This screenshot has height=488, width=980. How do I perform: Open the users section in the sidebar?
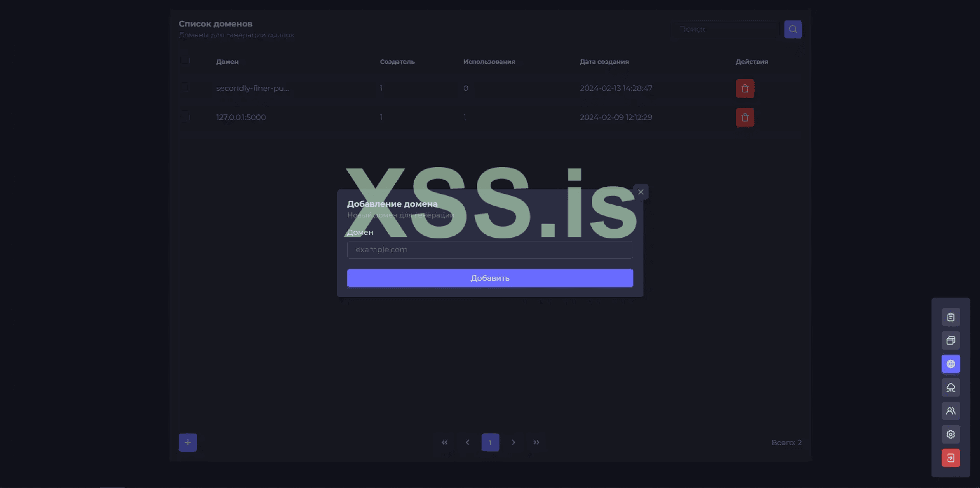(950, 411)
